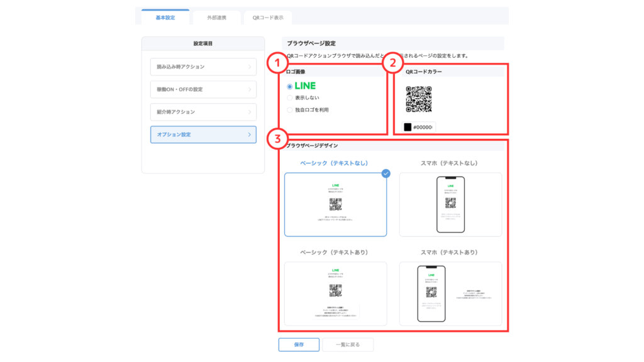Click the 保存 button
644x362 pixels.
(x=299, y=344)
